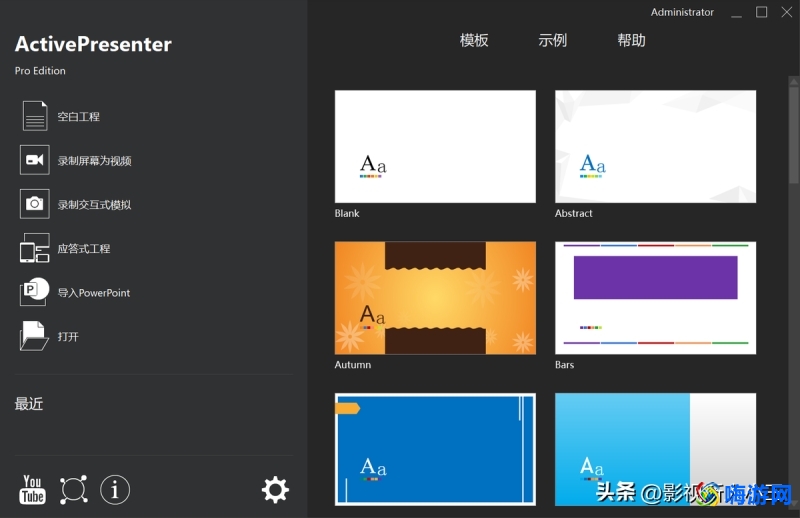Choose 录制屏幕为视频 option
Viewport: 800px width, 518px height.
[x=94, y=161]
